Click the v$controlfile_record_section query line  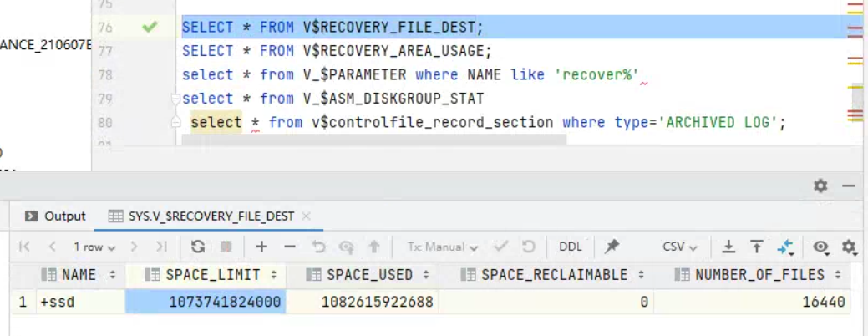[489, 122]
